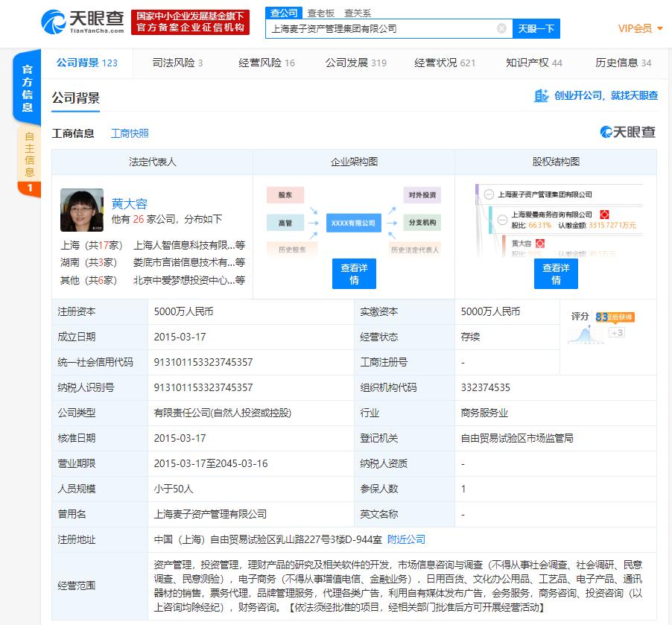672x625 pixels.
Task: Click the legal representative name 黄大容
Action: click(130, 203)
